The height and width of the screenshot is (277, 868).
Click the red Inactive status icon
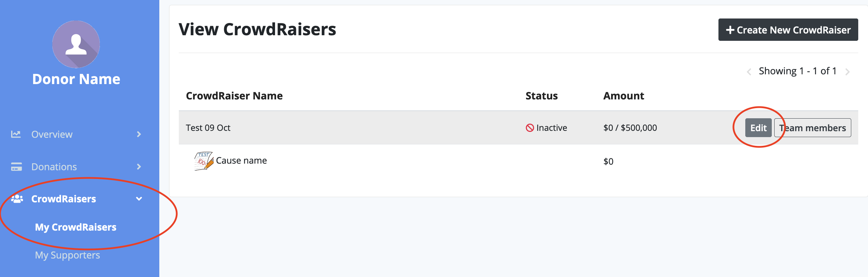[530, 128]
